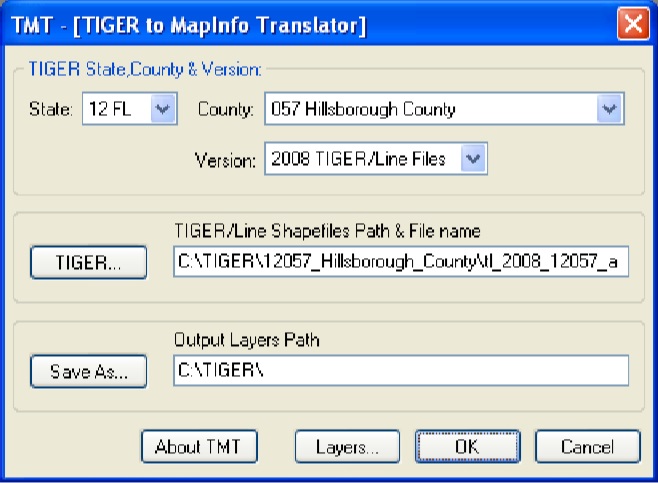
Task: Cancel the translator dialog
Action: click(x=587, y=446)
